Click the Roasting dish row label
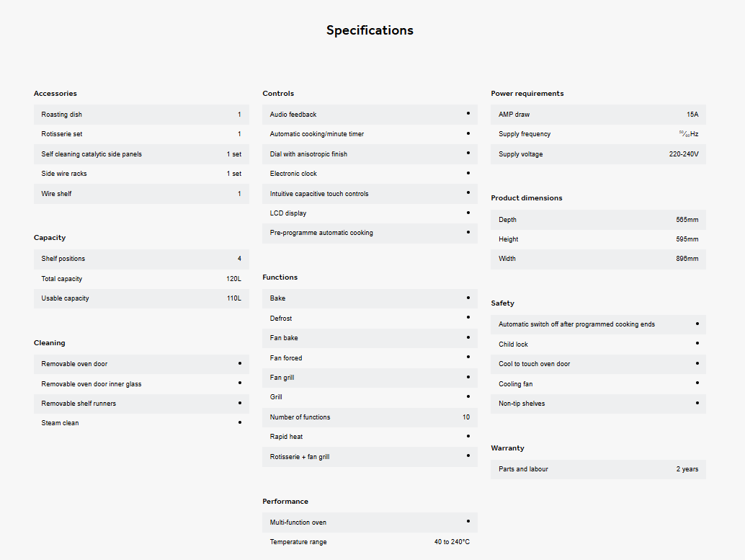This screenshot has height=560, width=745. pos(61,115)
